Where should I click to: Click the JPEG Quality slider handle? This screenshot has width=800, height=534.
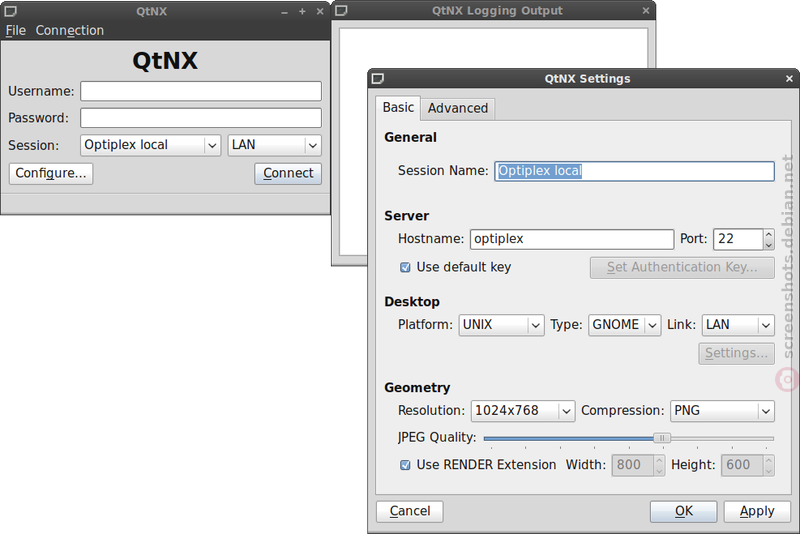(662, 438)
